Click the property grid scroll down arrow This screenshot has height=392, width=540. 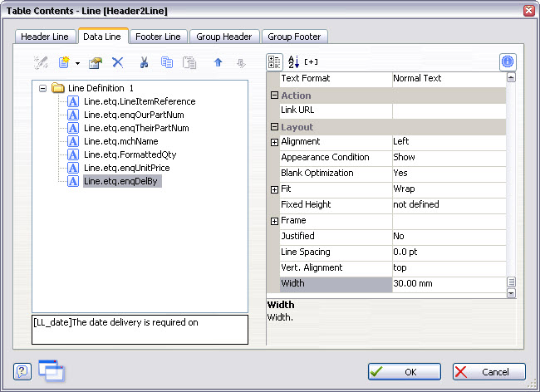point(511,293)
